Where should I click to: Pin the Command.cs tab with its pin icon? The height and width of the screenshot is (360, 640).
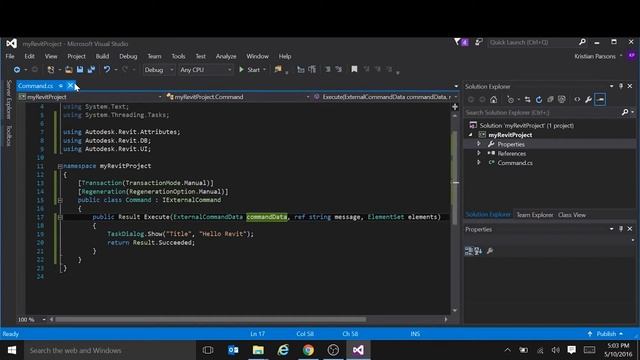[x=60, y=86]
